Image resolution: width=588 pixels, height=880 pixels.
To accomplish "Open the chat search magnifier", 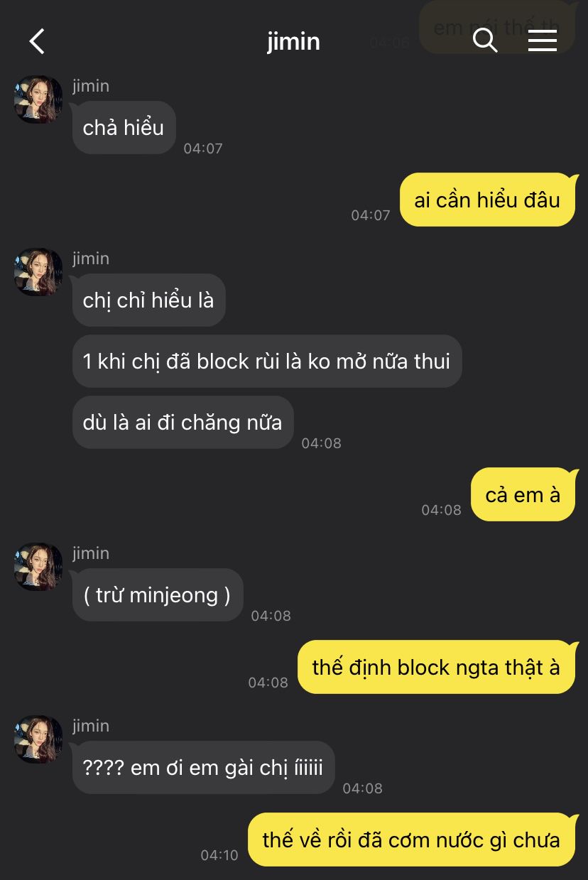I will 485,41.
